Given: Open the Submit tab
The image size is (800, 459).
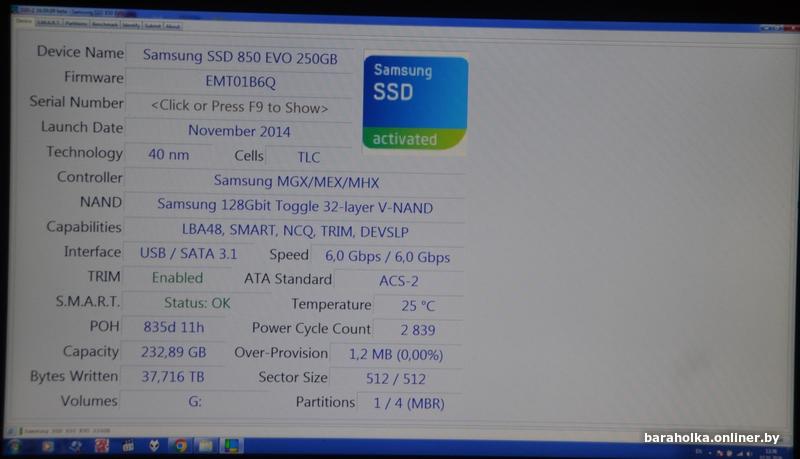Looking at the screenshot, I should (153, 26).
